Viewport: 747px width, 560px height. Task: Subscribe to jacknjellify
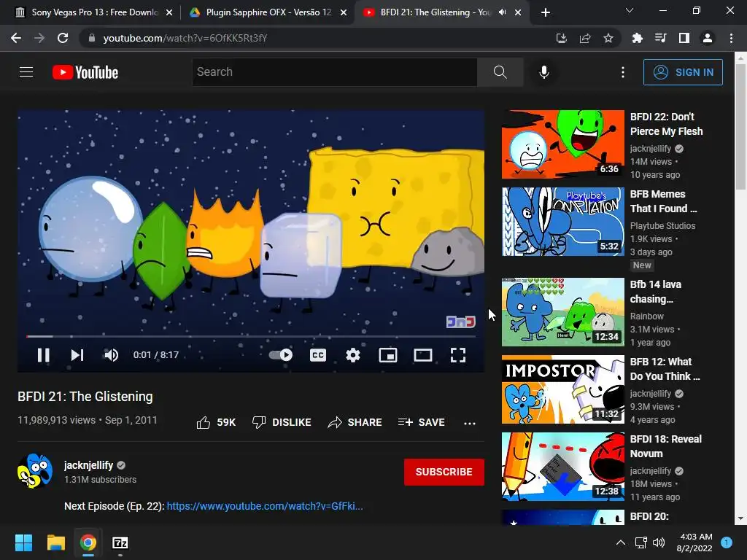point(444,472)
